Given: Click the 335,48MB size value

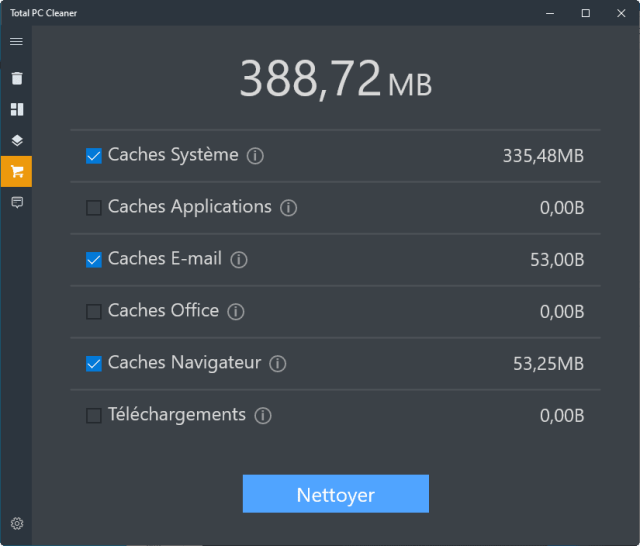Looking at the screenshot, I should (x=543, y=156).
